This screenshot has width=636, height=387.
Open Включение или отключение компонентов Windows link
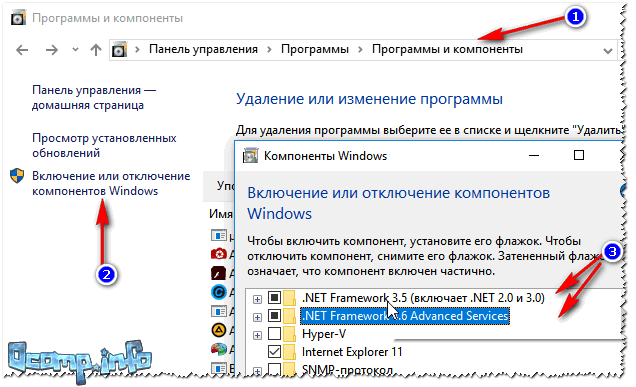(111, 183)
